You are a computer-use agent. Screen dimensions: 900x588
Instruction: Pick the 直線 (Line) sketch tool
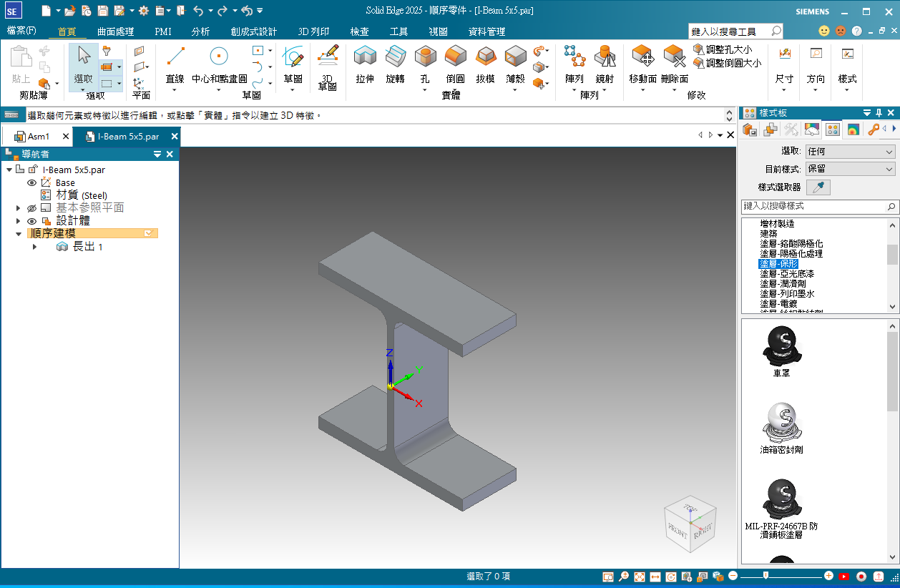click(175, 65)
